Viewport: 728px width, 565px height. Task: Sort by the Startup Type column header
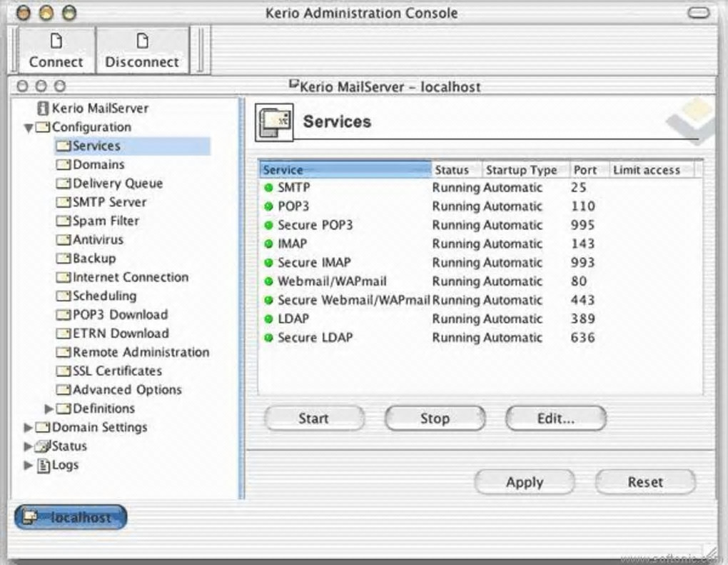(x=526, y=170)
